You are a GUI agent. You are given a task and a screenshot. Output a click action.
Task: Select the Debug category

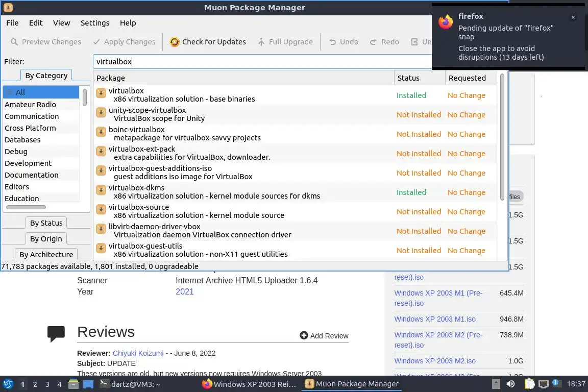click(x=41, y=151)
